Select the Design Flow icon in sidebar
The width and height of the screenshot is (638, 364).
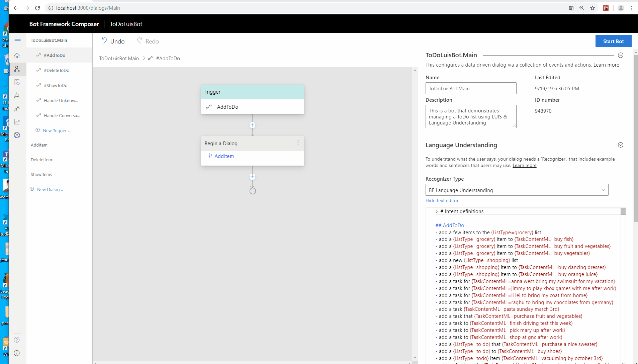17,69
